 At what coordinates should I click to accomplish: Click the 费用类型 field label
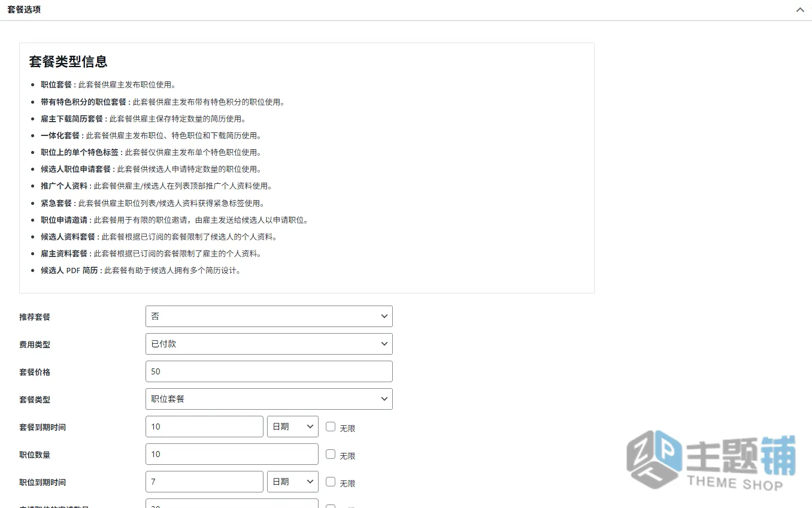tap(35, 344)
